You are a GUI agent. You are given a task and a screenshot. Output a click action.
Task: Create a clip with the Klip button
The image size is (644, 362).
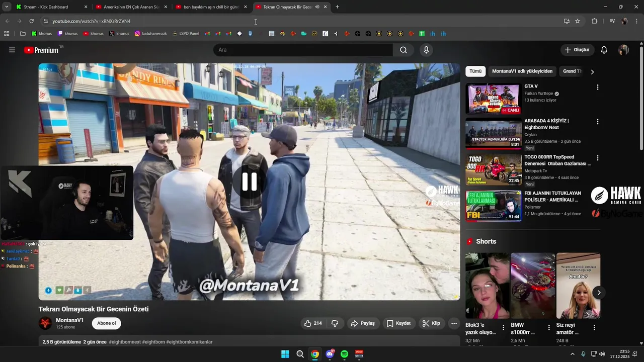pos(431,323)
